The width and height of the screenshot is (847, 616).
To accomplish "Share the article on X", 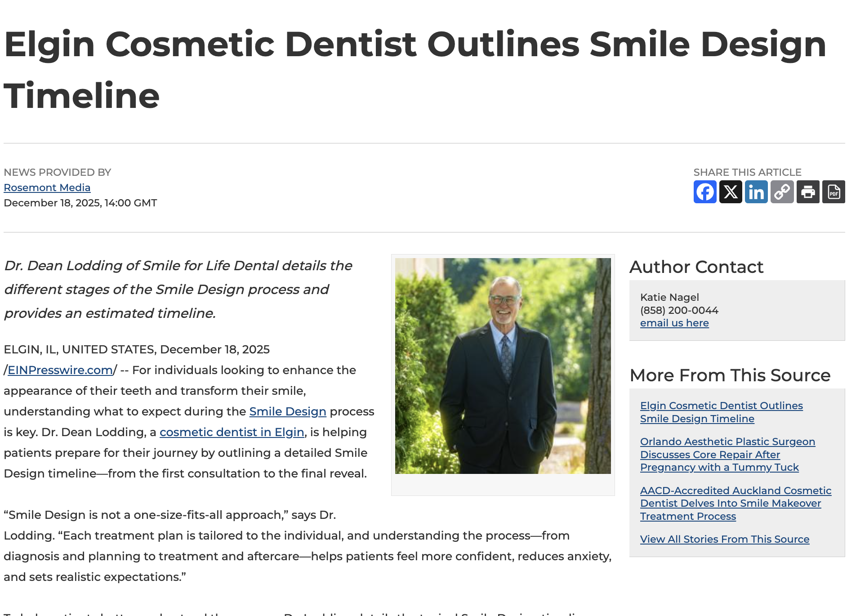I will click(731, 192).
